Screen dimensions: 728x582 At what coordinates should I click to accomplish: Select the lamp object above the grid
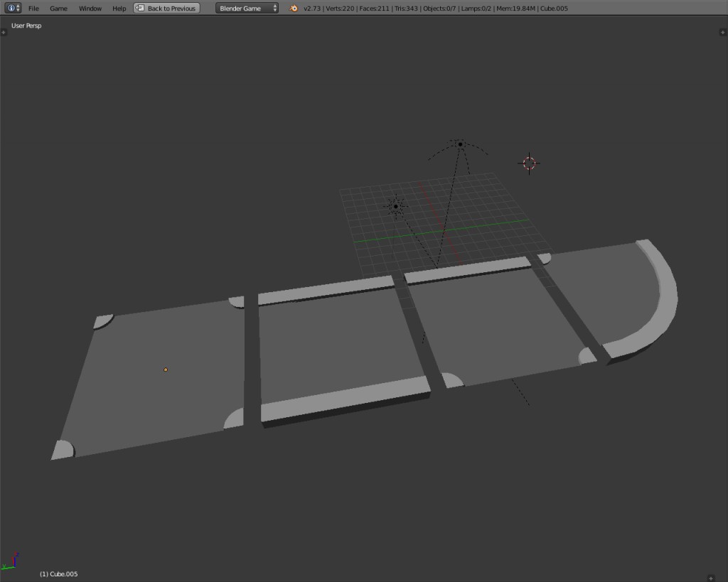461,144
